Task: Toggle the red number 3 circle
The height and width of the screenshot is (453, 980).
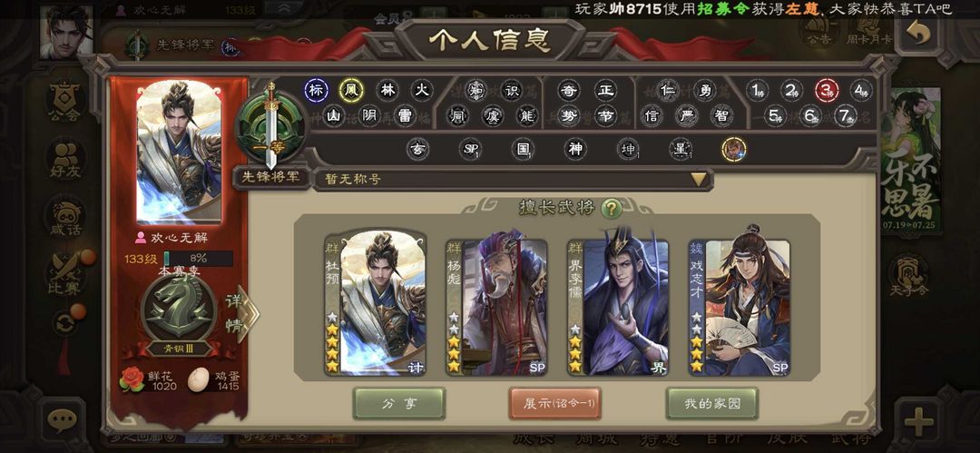Action: (x=827, y=91)
